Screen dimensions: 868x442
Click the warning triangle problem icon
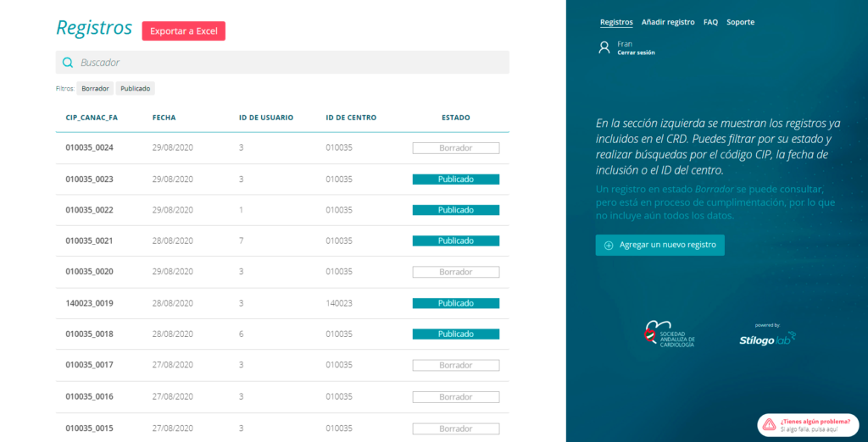tap(769, 424)
